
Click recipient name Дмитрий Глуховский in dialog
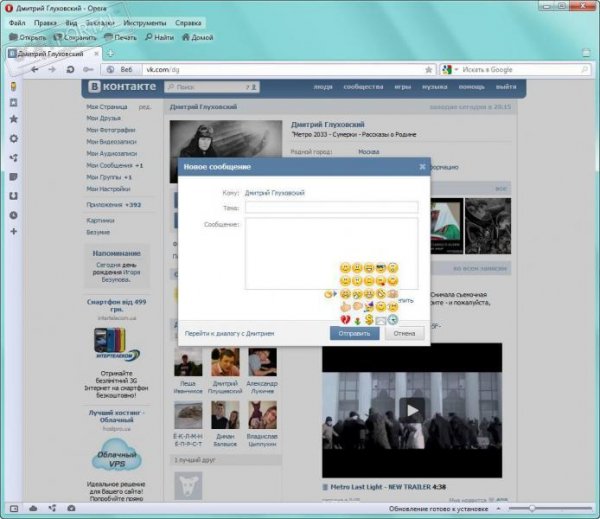(x=274, y=193)
